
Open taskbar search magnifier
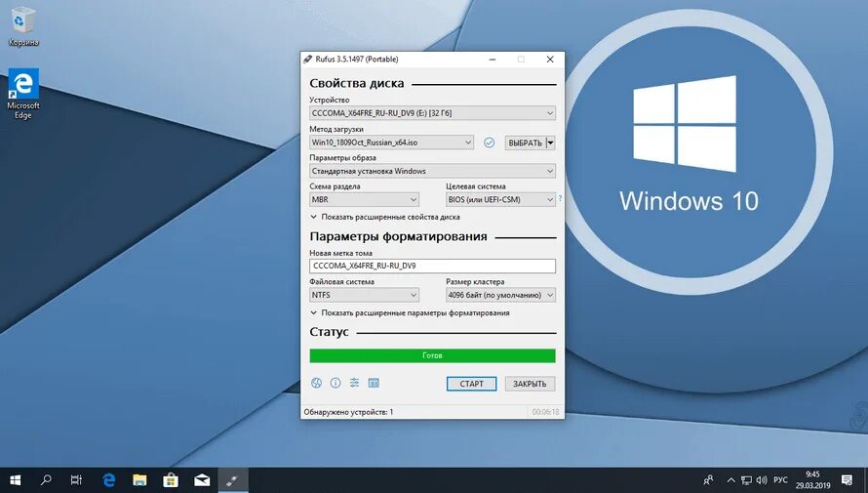click(x=46, y=479)
